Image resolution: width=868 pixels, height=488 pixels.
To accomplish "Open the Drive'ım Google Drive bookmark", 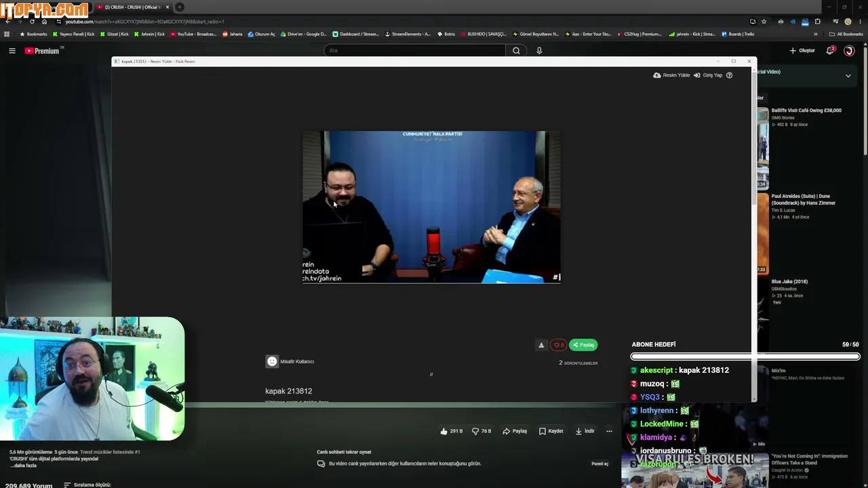I will pos(304,34).
